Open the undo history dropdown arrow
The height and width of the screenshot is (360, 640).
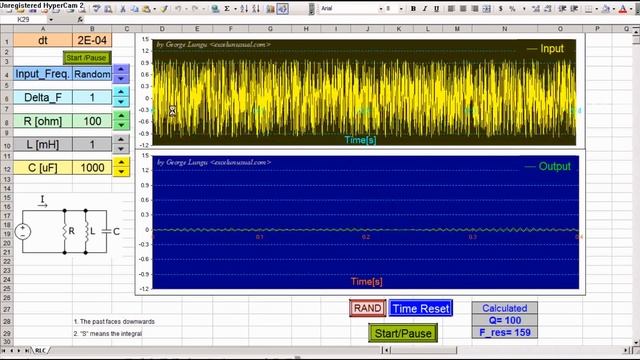[x=186, y=8]
